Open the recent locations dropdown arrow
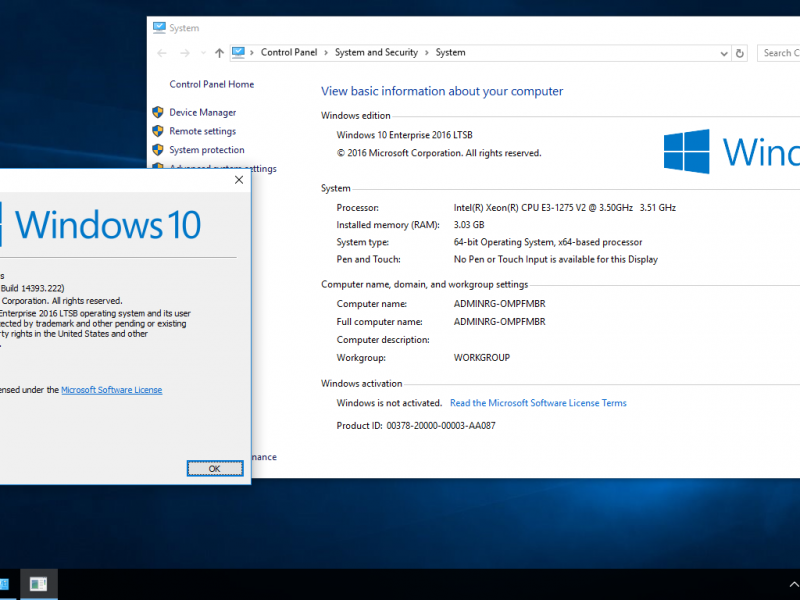The image size is (800, 600). click(x=203, y=53)
